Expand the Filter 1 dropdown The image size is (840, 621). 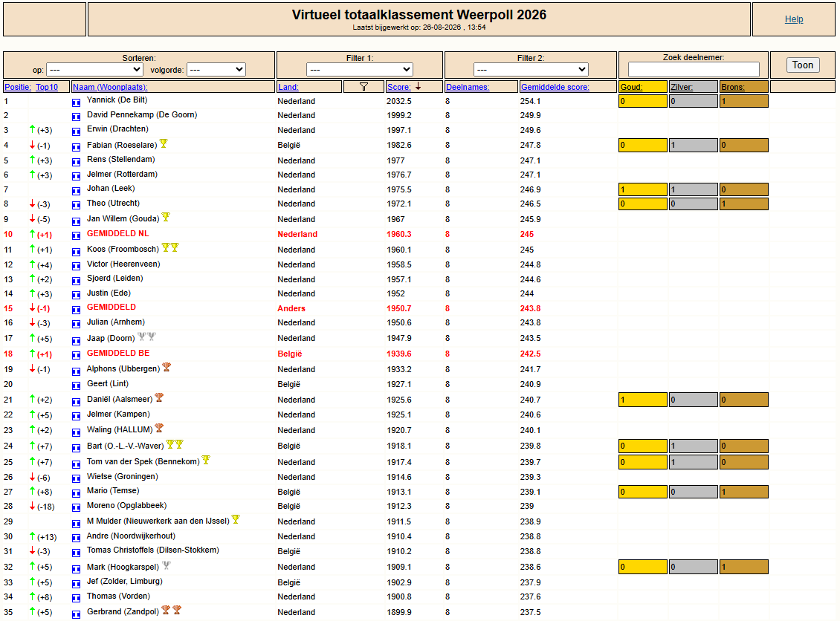360,70
